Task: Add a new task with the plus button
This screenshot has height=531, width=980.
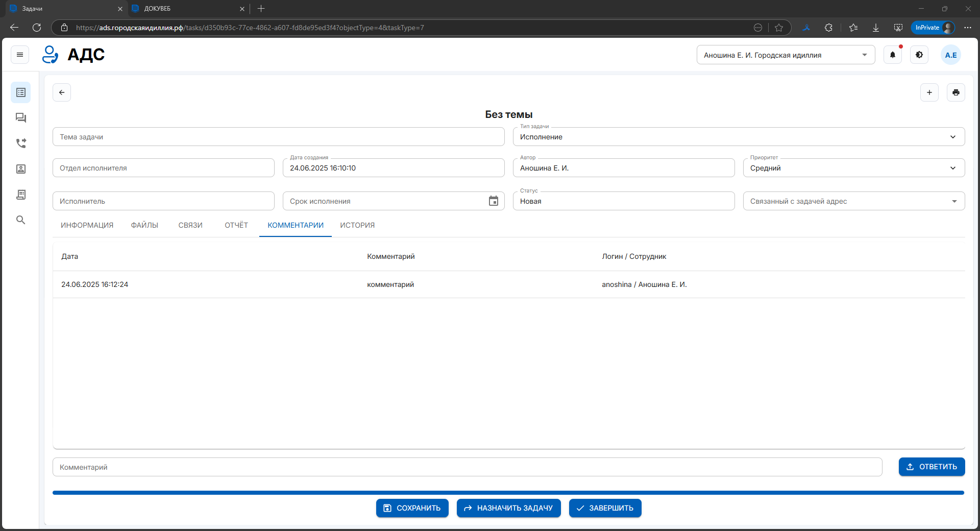Action: pyautogui.click(x=929, y=92)
